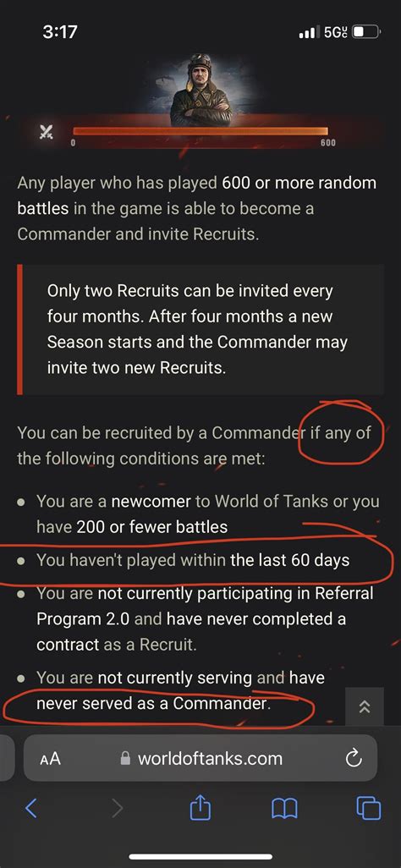Viewport: 401px width, 868px height.
Task: Tap the Safari back arrow
Action: [x=31, y=809]
